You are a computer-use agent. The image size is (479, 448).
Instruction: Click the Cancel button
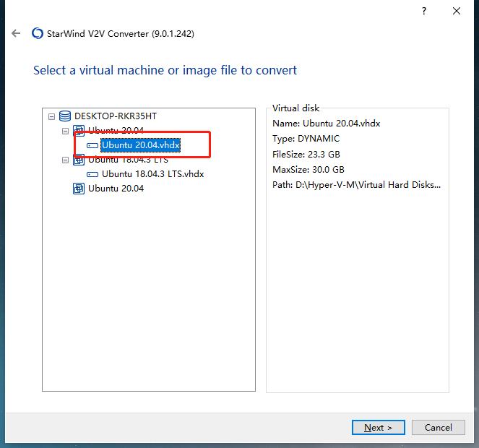[x=438, y=427]
